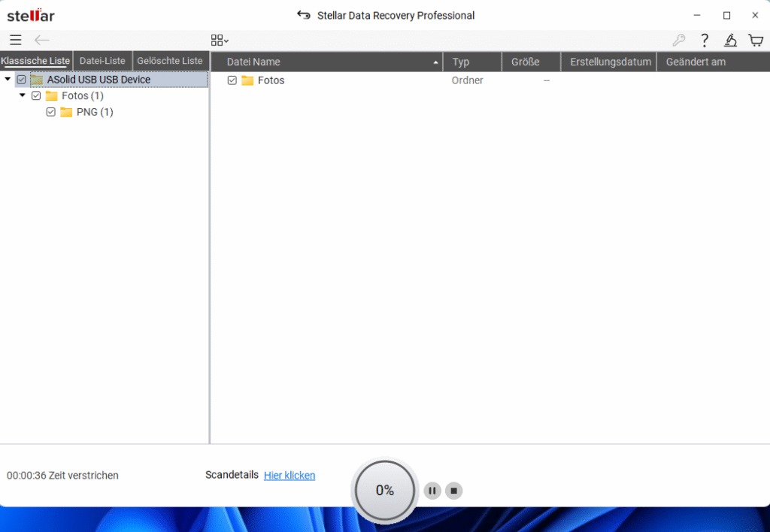This screenshot has height=532, width=770.
Task: Switch to Gelöschte Liste tab
Action: pyautogui.click(x=170, y=61)
